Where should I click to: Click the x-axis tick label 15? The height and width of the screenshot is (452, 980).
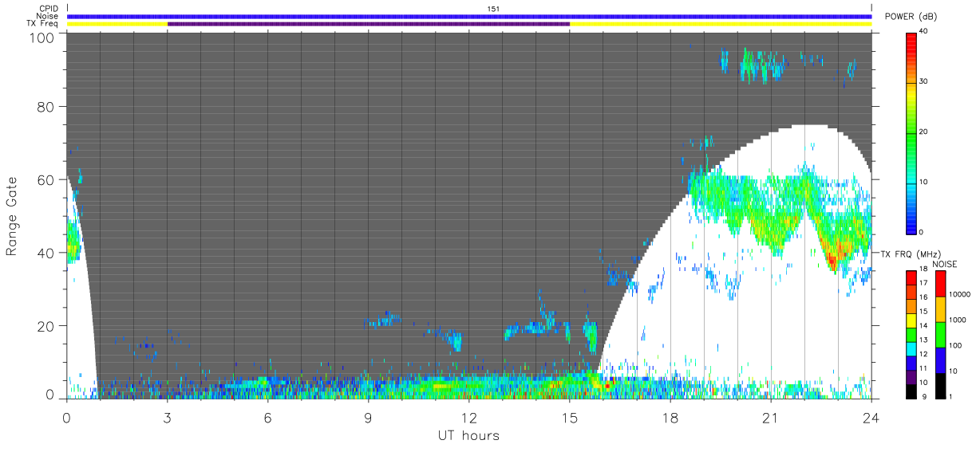tap(570, 417)
